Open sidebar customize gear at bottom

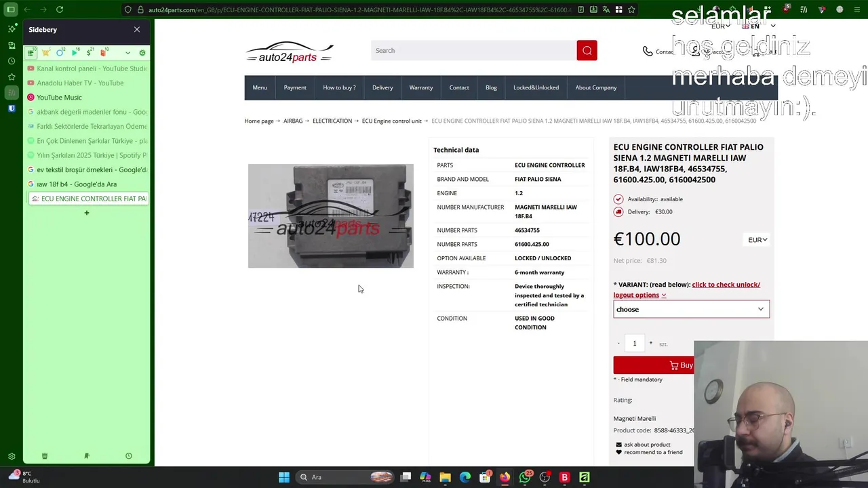12,457
